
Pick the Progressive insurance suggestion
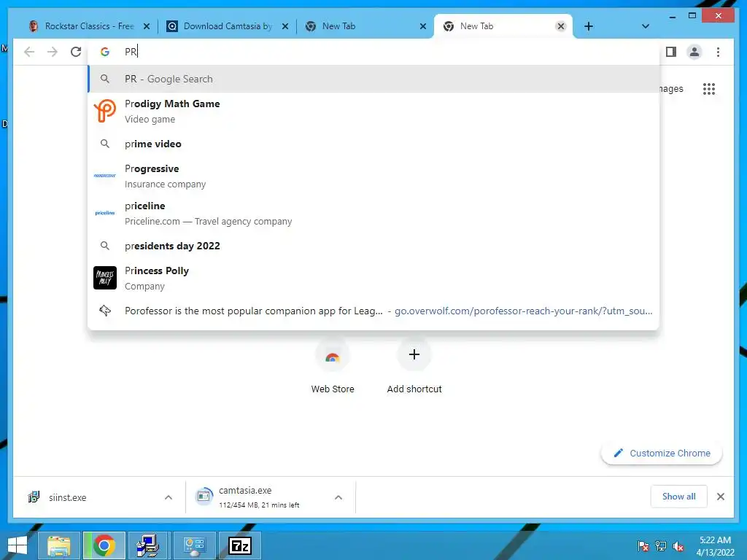373,176
